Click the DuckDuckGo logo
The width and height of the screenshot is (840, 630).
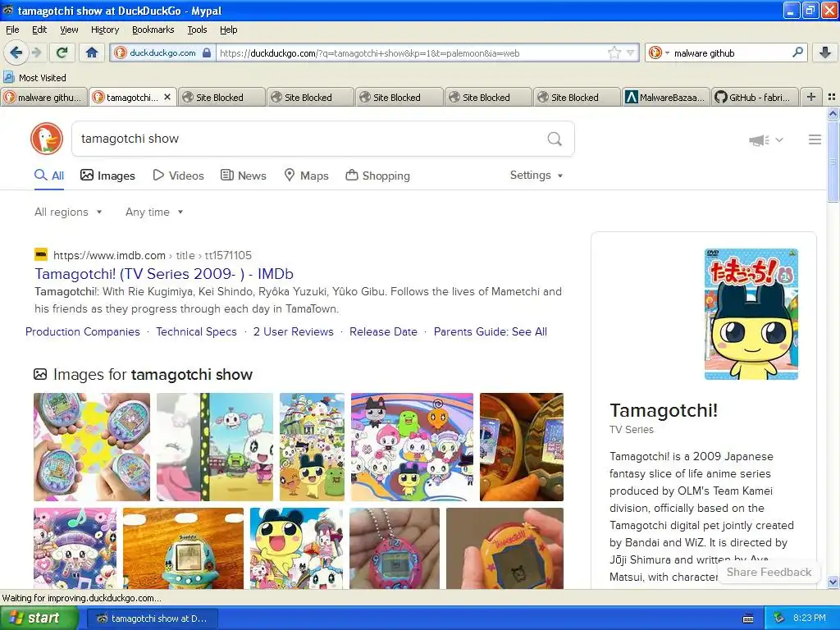(x=47, y=139)
